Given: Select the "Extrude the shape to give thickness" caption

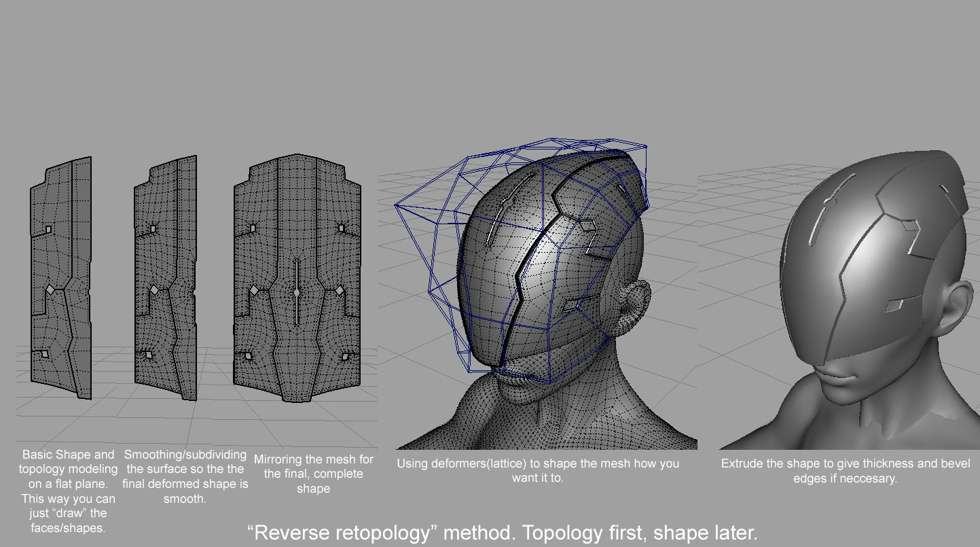Looking at the screenshot, I should click(x=846, y=470).
